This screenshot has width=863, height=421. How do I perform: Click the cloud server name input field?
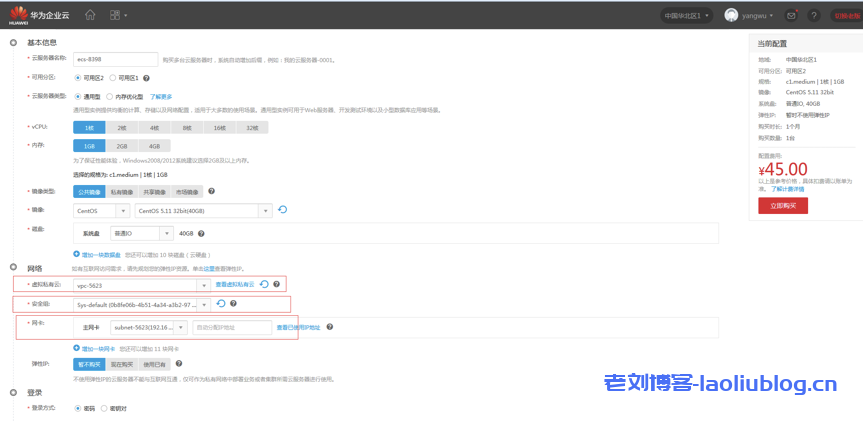point(115,59)
